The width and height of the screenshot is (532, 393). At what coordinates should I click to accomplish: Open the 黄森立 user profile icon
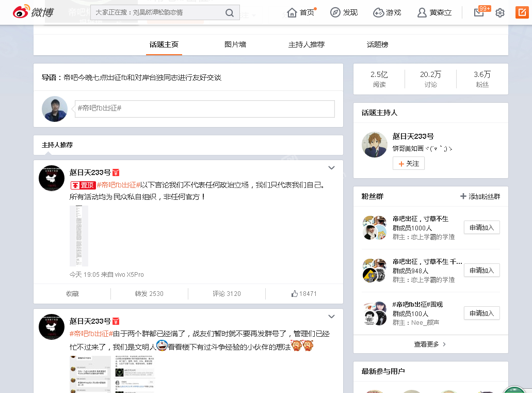(422, 13)
